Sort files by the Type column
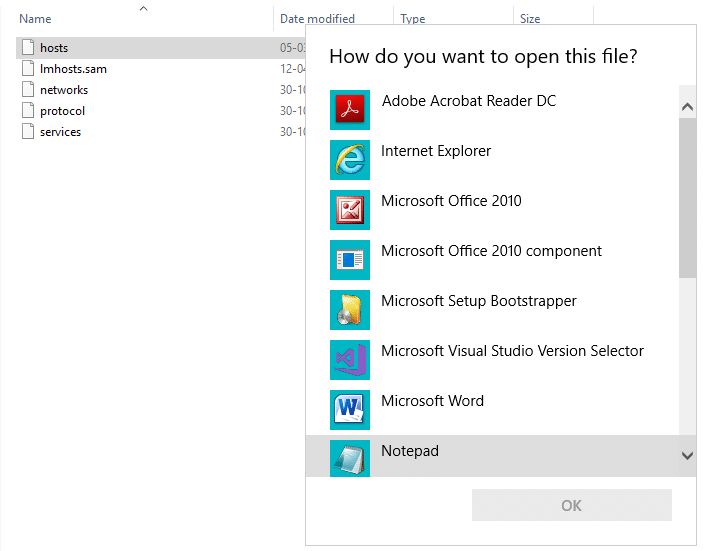Image resolution: width=706 pixels, height=551 pixels. (x=412, y=19)
